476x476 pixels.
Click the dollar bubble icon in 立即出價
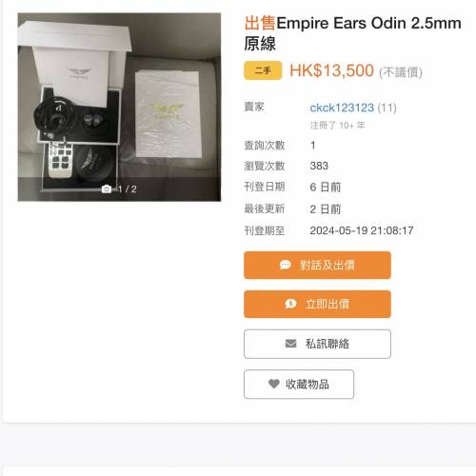pos(290,304)
